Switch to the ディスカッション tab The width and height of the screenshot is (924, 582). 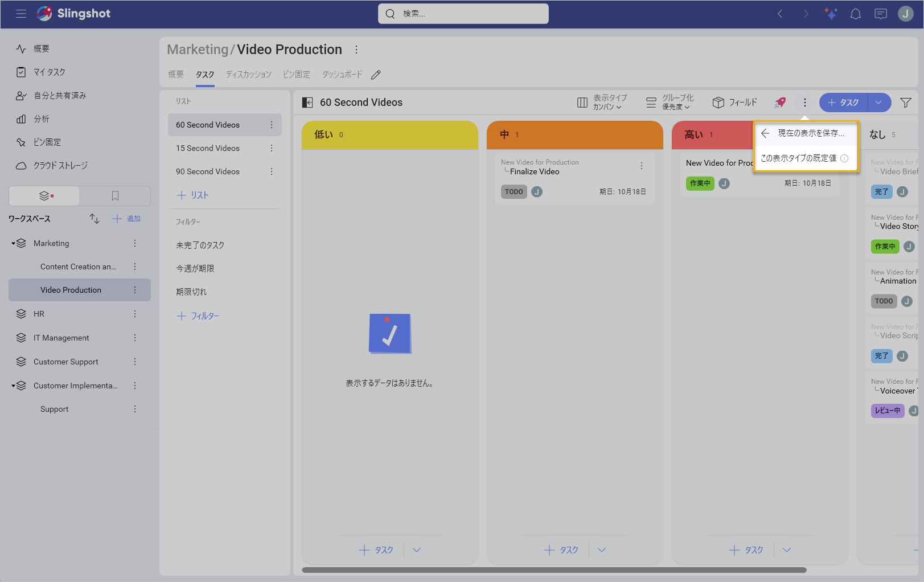[x=248, y=74]
